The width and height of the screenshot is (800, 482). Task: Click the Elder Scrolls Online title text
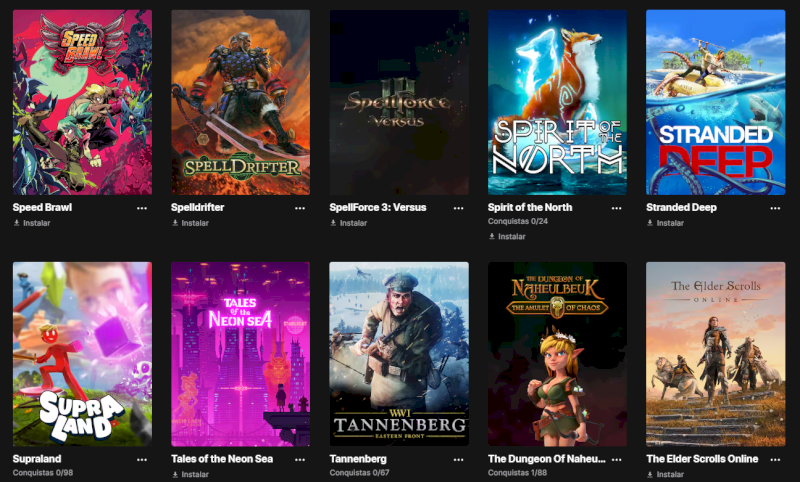(x=702, y=459)
